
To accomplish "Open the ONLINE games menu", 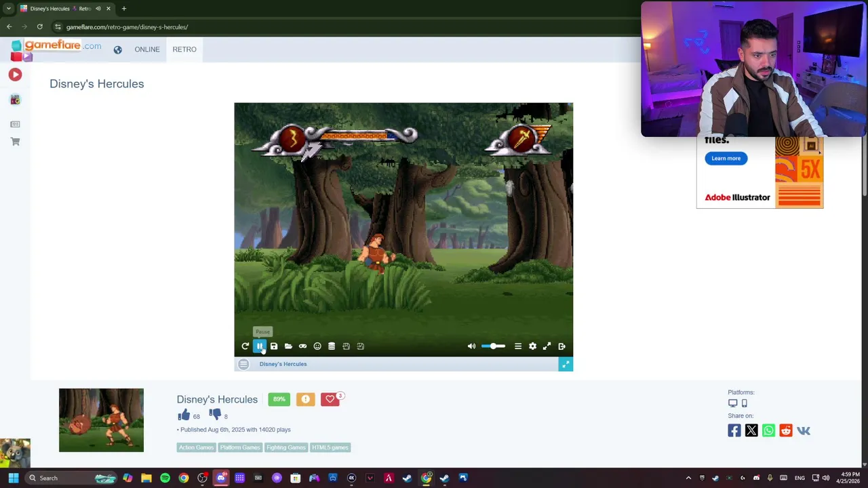I will coord(147,49).
